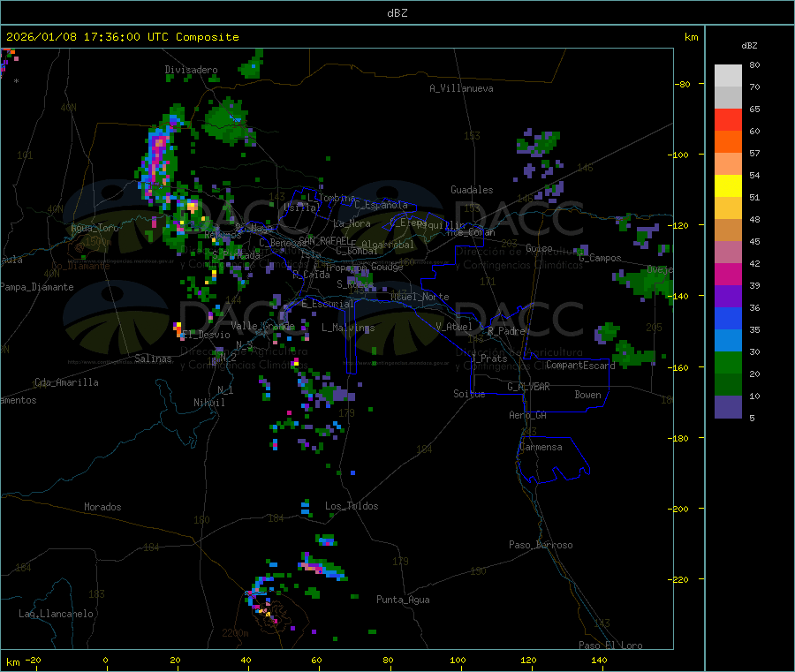Click the Nihuil location label
This screenshot has height=672, width=795.
tap(208, 403)
